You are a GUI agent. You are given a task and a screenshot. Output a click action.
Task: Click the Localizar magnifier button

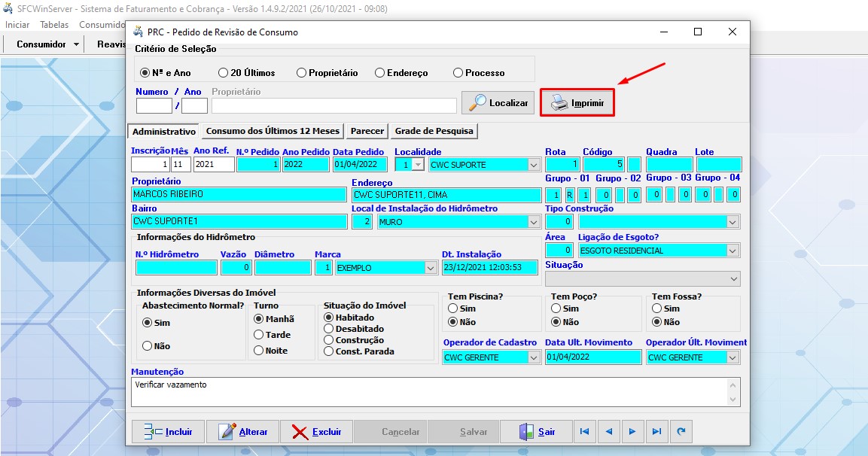pyautogui.click(x=498, y=102)
